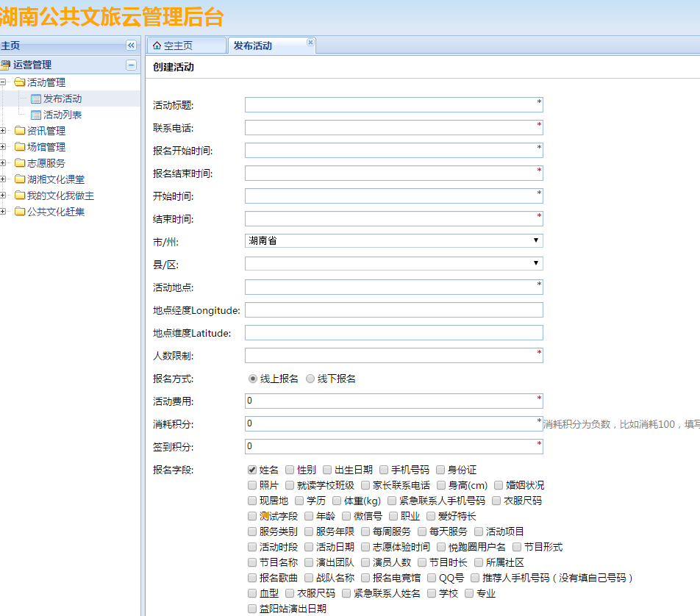Screen dimensions: 700x616
Task: Collapse the 运营管理 panel with minus icon
Action: tap(131, 65)
